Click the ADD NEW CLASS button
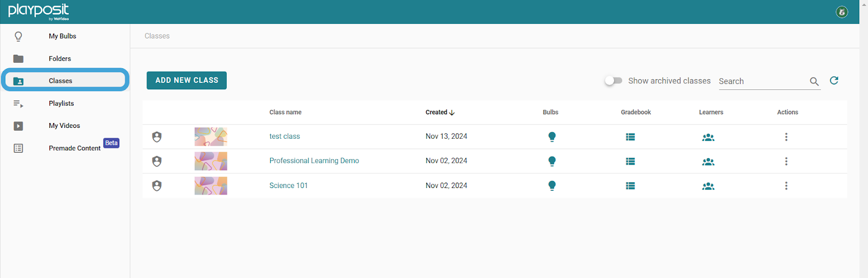Image resolution: width=868 pixels, height=278 pixels. point(187,80)
